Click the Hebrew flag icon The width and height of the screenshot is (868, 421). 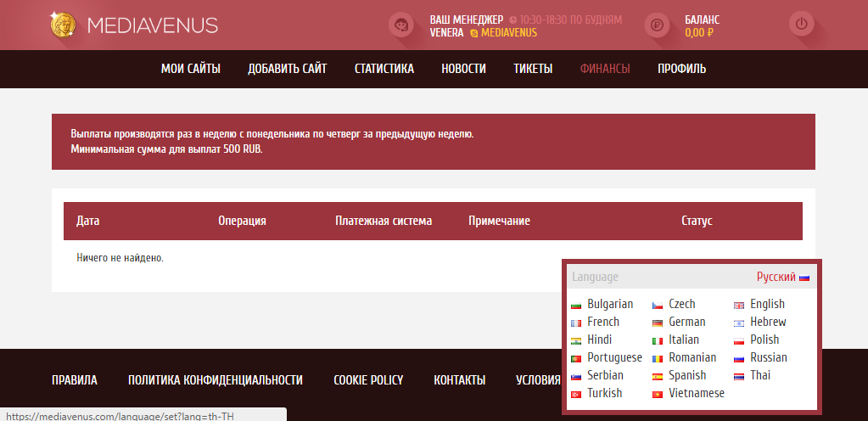click(739, 323)
